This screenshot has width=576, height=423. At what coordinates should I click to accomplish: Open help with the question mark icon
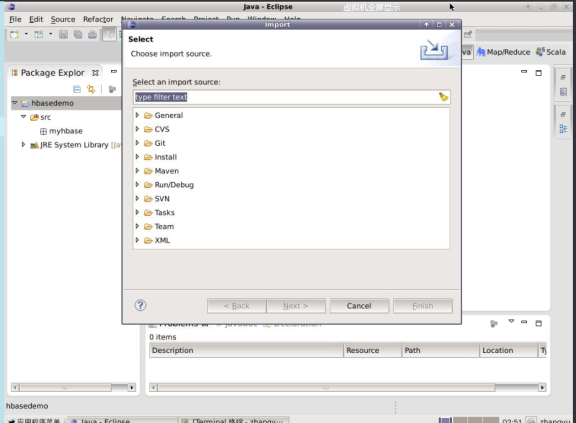point(140,305)
